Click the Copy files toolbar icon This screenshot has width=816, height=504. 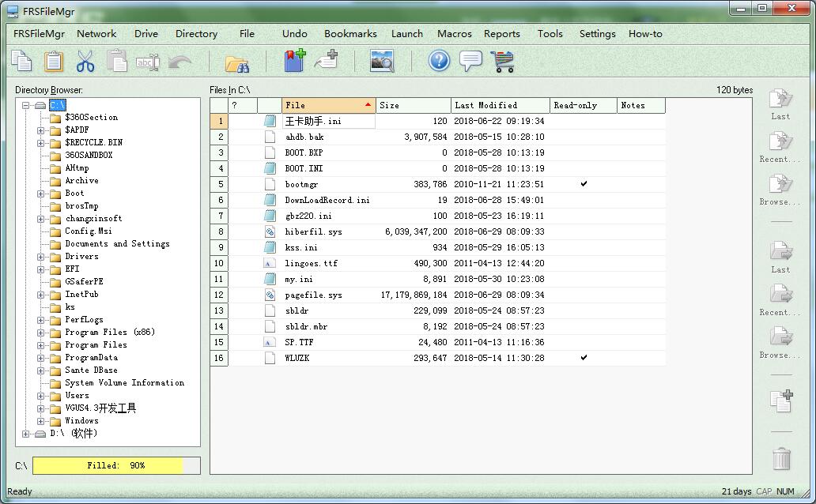click(x=22, y=61)
